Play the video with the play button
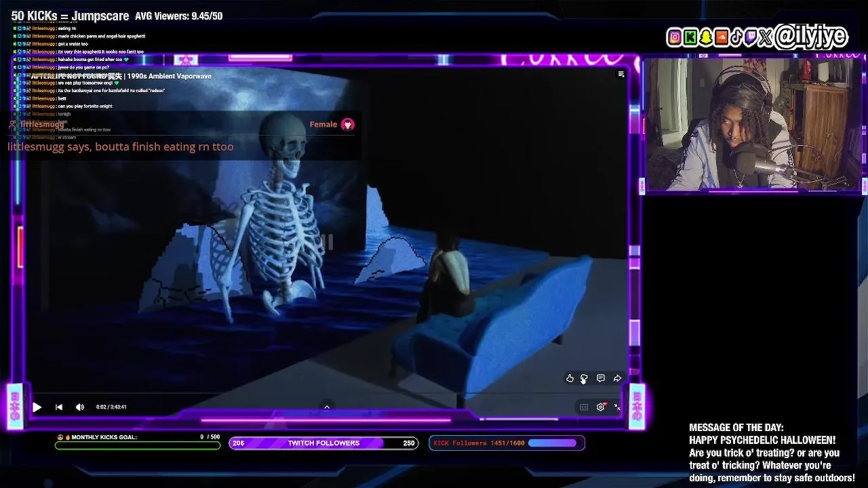This screenshot has height=488, width=868. coord(37,407)
